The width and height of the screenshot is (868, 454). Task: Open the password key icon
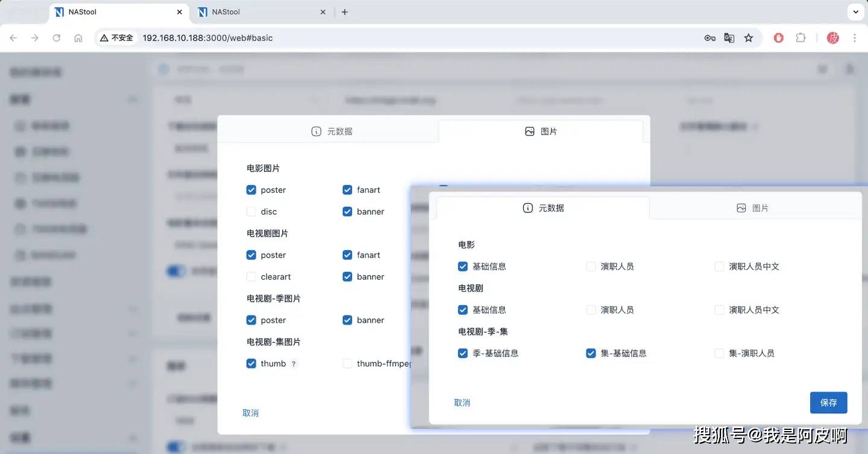click(x=709, y=38)
